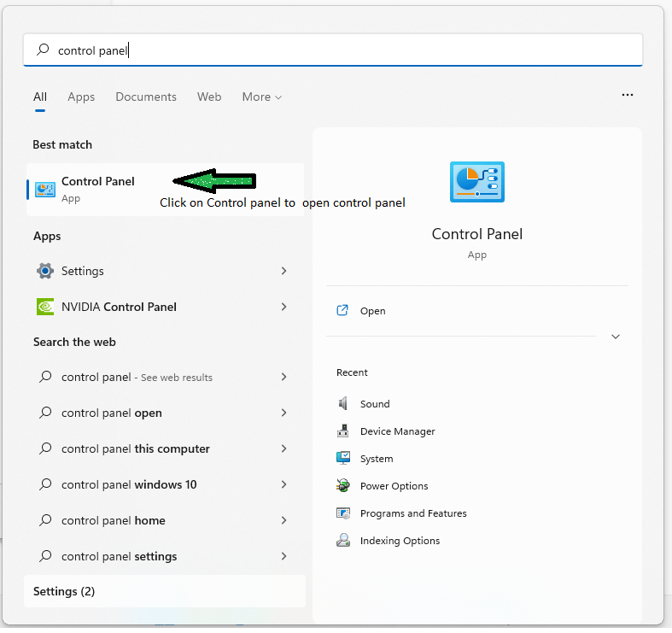The width and height of the screenshot is (672, 633).
Task: Expand 'control panel this computer' chevron
Action: pos(283,449)
